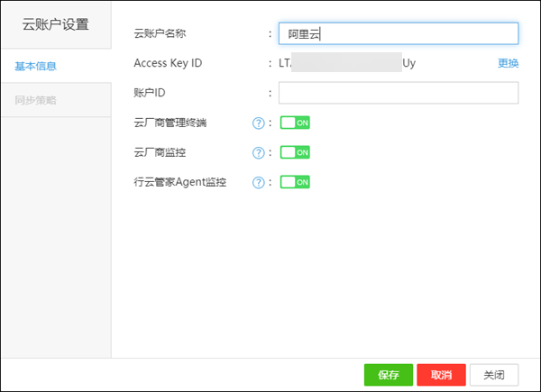Disable the 云厂商监控 switch
Image resolution: width=541 pixels, height=392 pixels.
pos(295,152)
